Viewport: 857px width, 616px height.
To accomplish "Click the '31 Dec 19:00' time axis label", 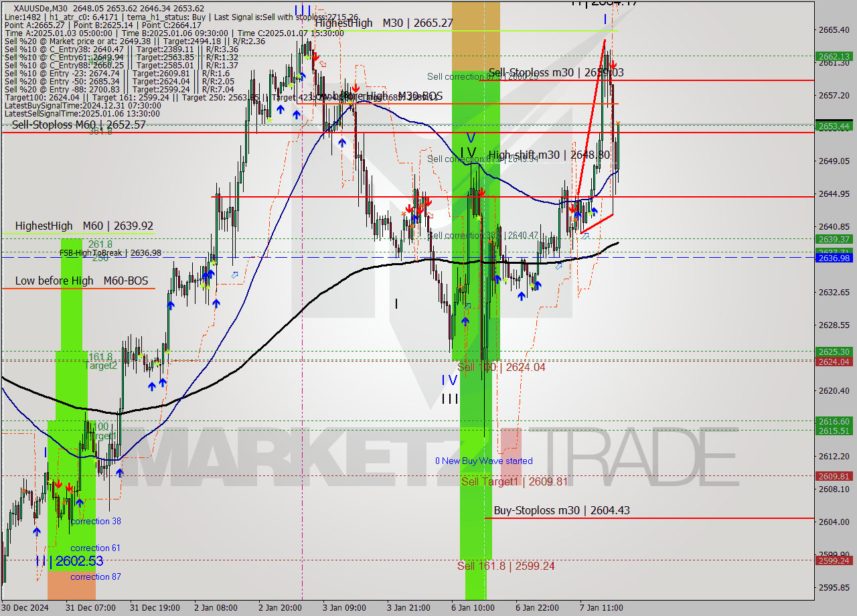I will pos(154,607).
